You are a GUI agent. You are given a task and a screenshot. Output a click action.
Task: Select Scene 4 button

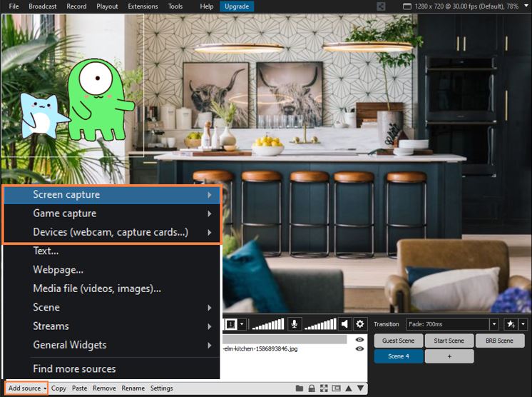(x=399, y=356)
